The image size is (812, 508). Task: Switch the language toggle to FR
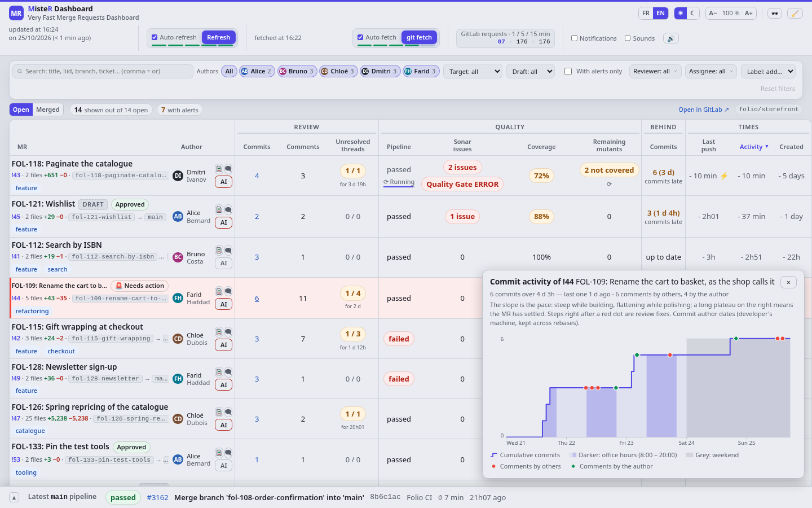646,13
